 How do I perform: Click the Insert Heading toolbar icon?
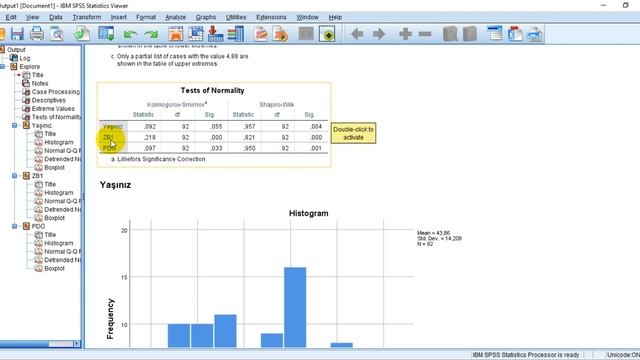click(x=495, y=34)
